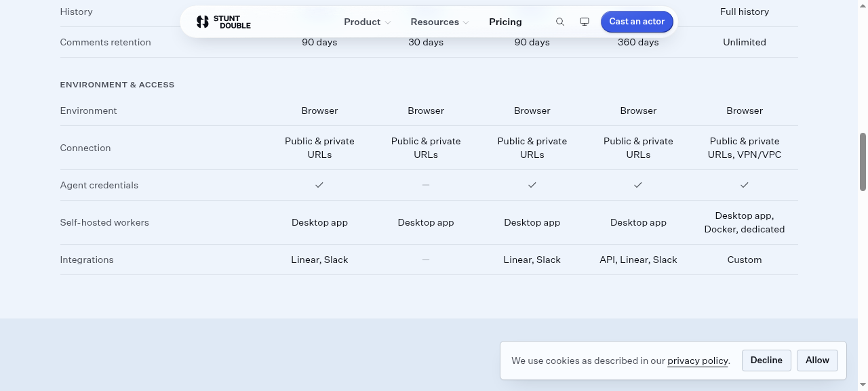Screen dimensions: 868x391
Task: Click the 'Self-hosted workers' row label
Action: (104, 222)
